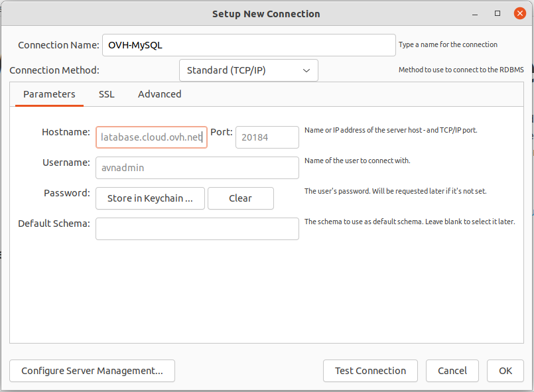Switch to the Parameters tab
Viewport: 534px width, 392px height.
(x=49, y=94)
